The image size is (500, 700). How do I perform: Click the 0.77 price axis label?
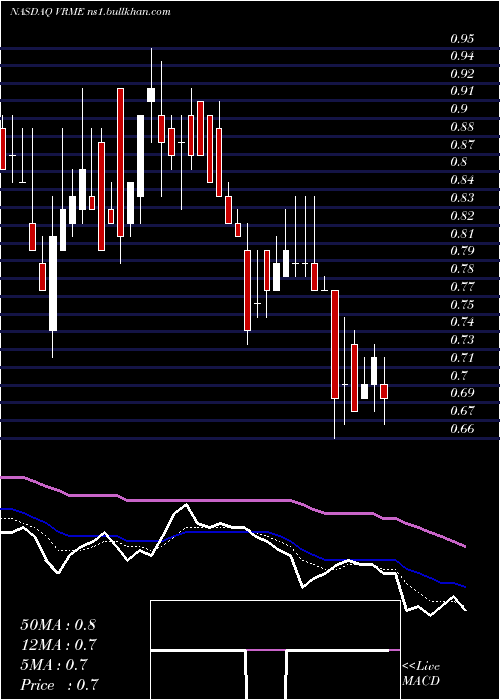pyautogui.click(x=462, y=287)
